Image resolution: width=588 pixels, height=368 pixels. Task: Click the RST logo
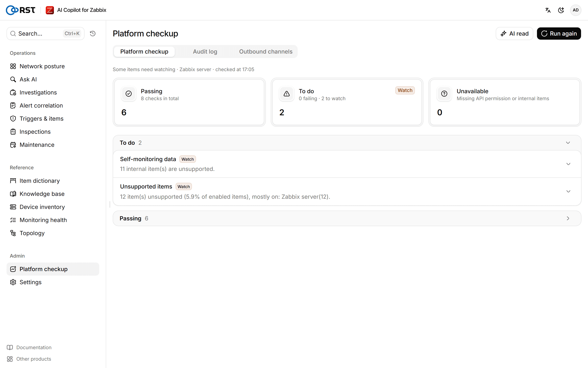pos(21,10)
